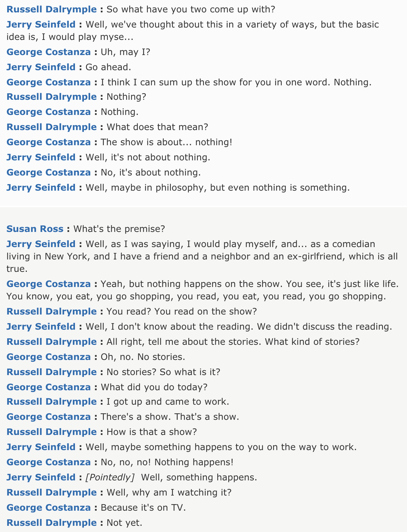
Task: Select Russell Dalrymple before "How is that a show?"
Action: 52,432
